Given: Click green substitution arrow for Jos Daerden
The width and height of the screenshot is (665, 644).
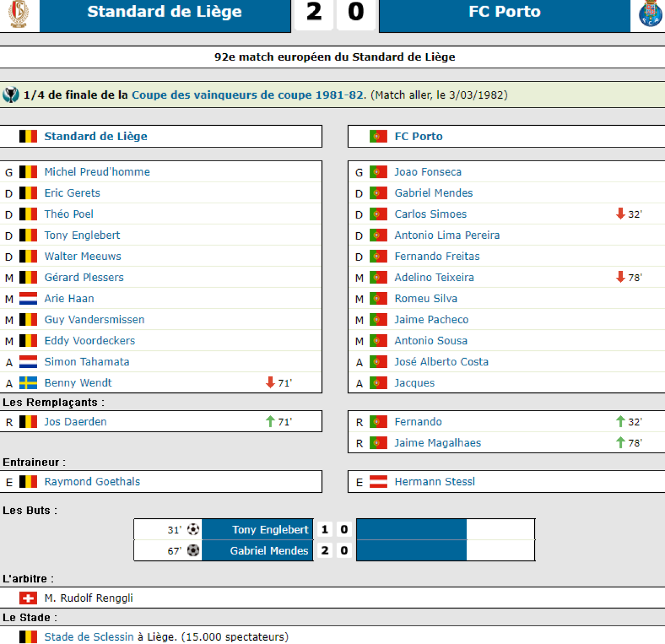Looking at the screenshot, I should (270, 422).
